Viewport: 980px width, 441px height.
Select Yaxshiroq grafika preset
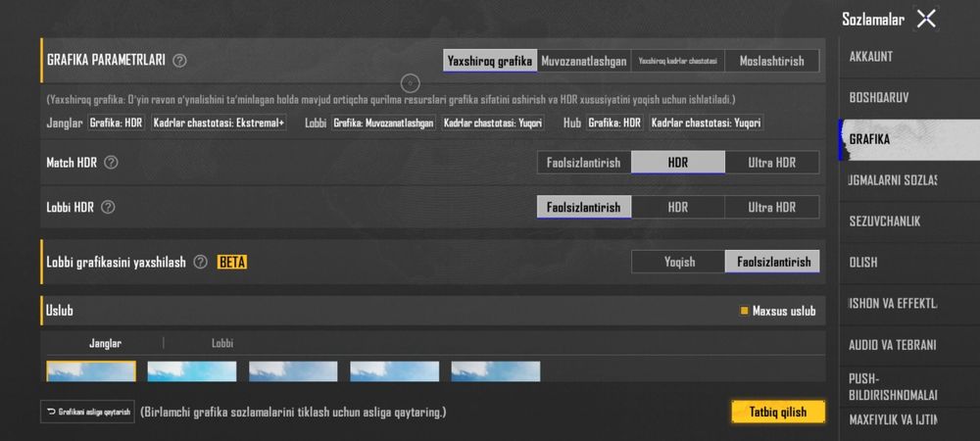click(490, 61)
